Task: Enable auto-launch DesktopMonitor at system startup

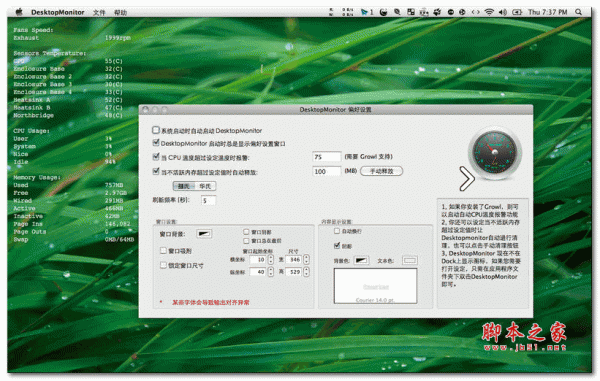Action: pyautogui.click(x=156, y=130)
